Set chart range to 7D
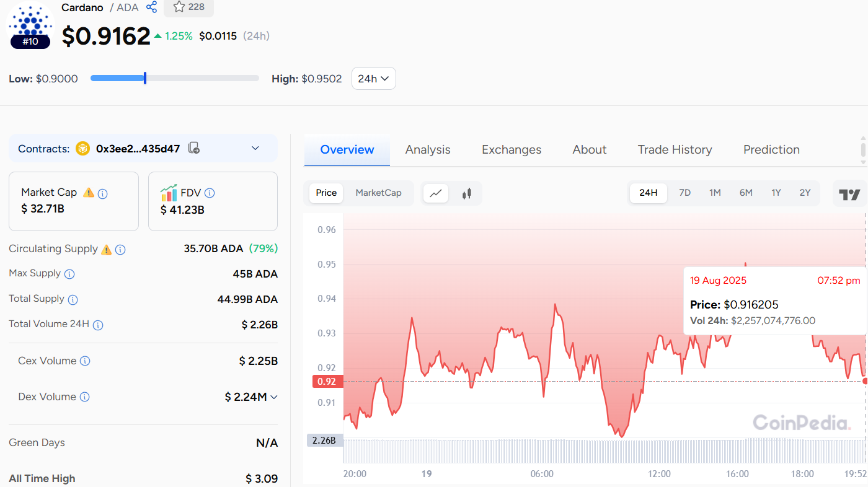Viewport: 868px width, 487px height. (684, 193)
